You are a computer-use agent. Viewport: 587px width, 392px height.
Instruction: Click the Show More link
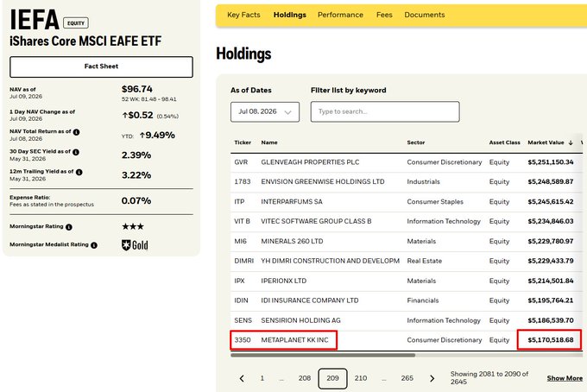click(565, 378)
